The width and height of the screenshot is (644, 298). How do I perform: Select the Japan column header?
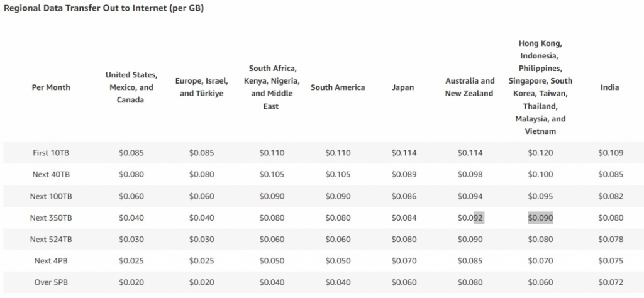click(402, 87)
